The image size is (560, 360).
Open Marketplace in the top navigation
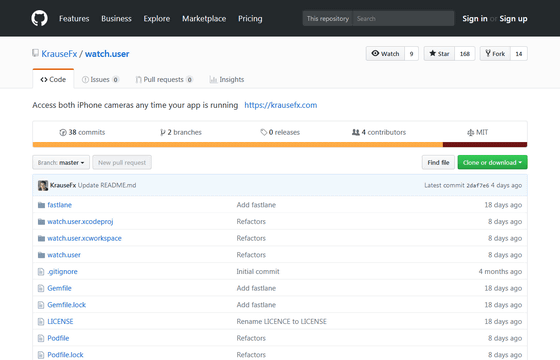click(x=204, y=19)
